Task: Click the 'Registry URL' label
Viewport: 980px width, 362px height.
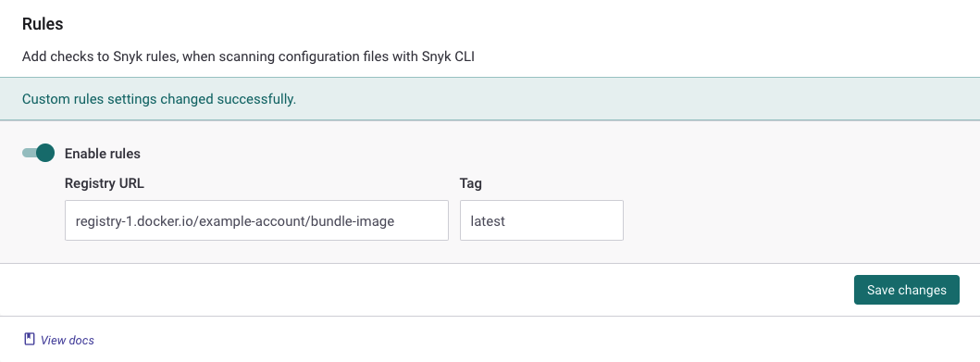Action: tap(105, 184)
